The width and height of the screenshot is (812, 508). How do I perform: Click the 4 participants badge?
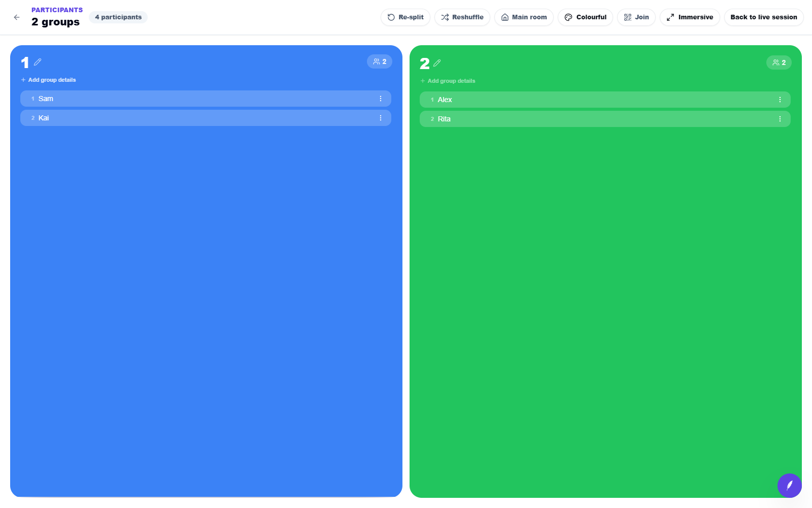point(118,17)
